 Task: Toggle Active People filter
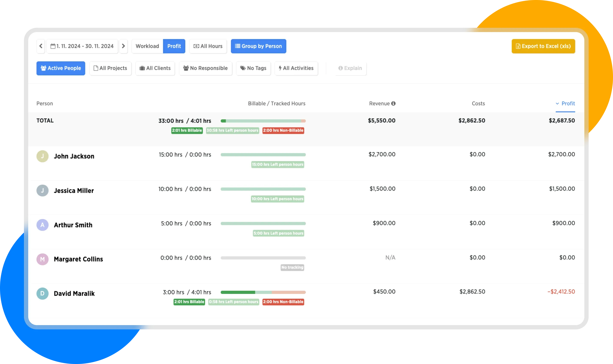click(x=61, y=68)
